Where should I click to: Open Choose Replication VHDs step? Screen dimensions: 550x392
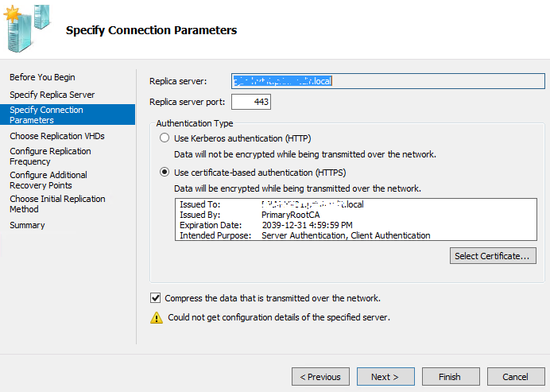[56, 136]
